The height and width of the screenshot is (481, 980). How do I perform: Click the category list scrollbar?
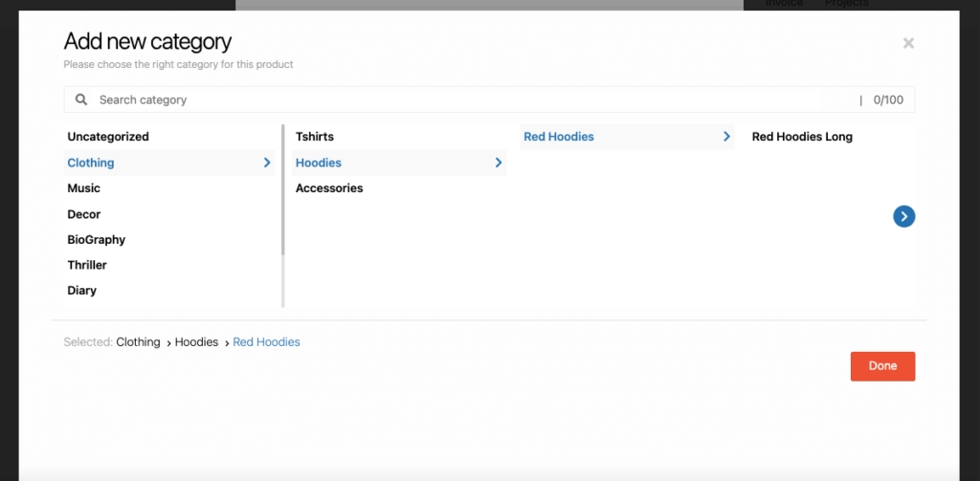click(x=282, y=190)
